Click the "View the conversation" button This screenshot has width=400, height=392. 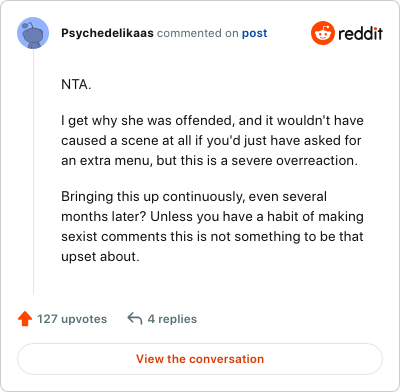tap(200, 359)
